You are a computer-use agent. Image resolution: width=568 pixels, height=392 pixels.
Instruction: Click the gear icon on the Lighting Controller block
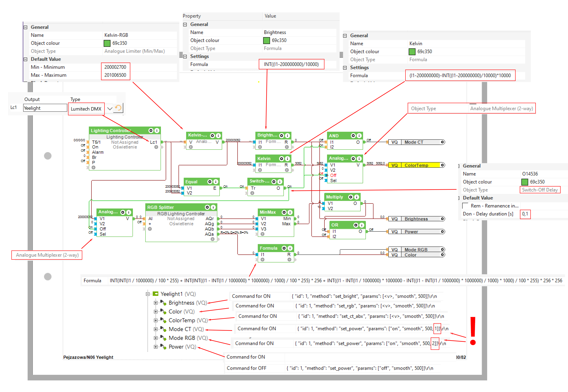[151, 130]
